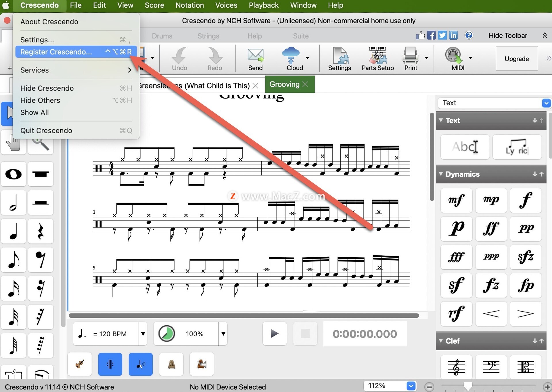The image size is (552, 392).
Task: Collapse the Dynamics panel section
Action: pyautogui.click(x=441, y=174)
